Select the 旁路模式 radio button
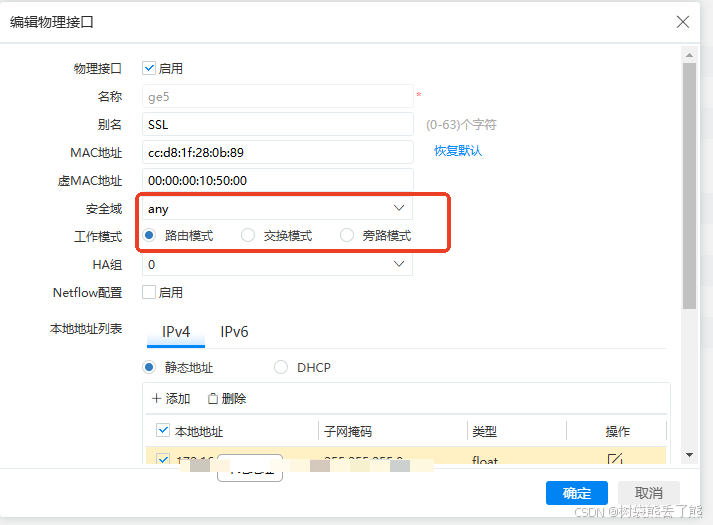This screenshot has height=525, width=713. [347, 235]
